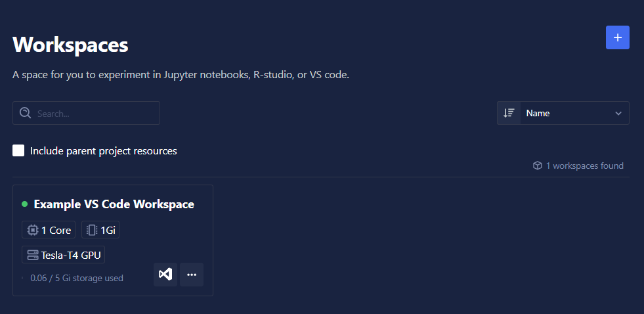Click the sort order icon beside Name
This screenshot has height=314, width=644.
(509, 113)
